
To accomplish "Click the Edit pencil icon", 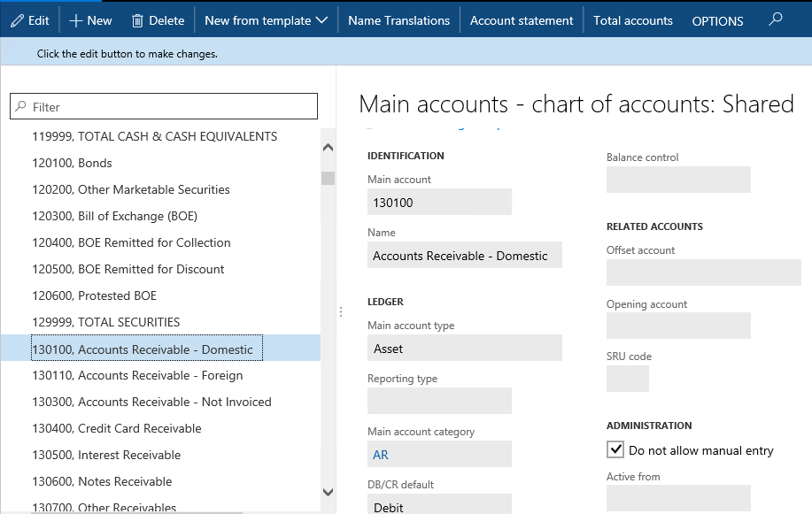I will (x=17, y=20).
